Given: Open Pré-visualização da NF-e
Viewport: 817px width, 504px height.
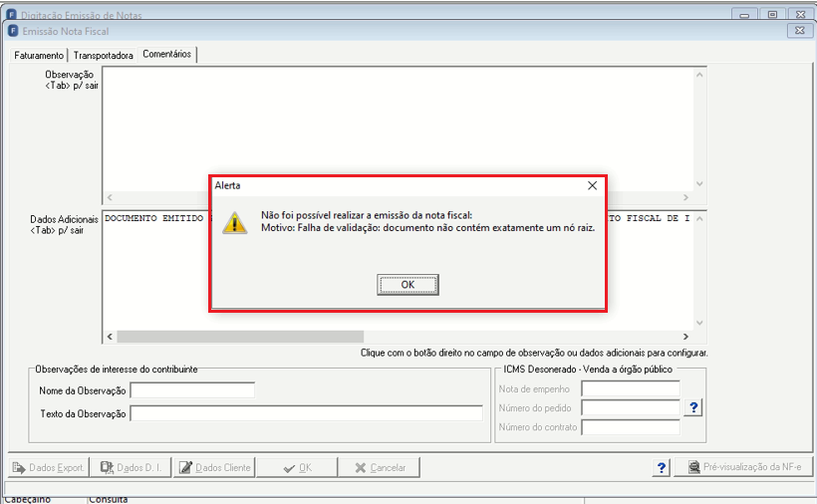Looking at the screenshot, I should click(743, 467).
